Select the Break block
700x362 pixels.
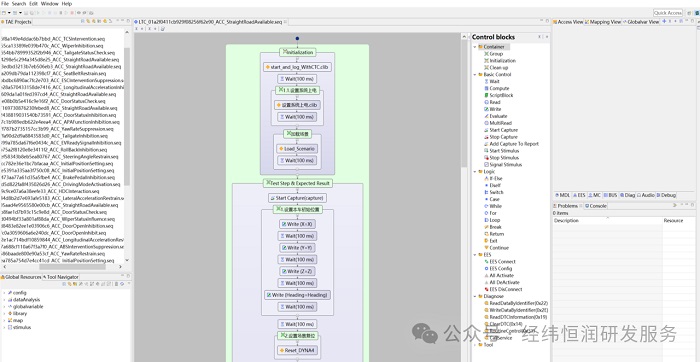(x=496, y=227)
